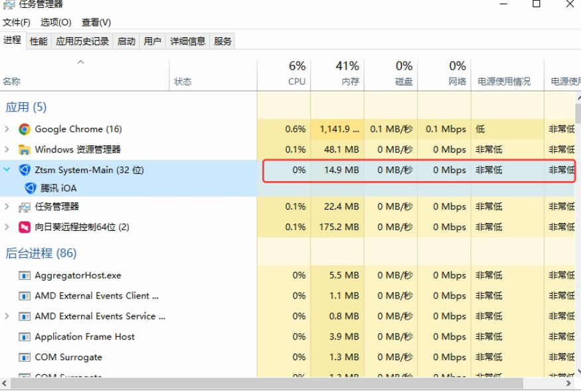
Task: Switch to the 启动 tab
Action: 126,41
